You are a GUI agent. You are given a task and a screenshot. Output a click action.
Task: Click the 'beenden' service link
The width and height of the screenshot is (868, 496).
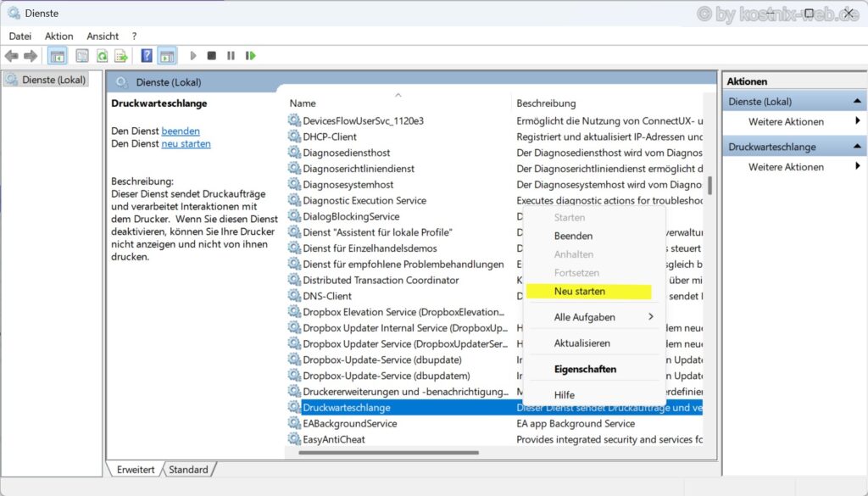coord(181,131)
